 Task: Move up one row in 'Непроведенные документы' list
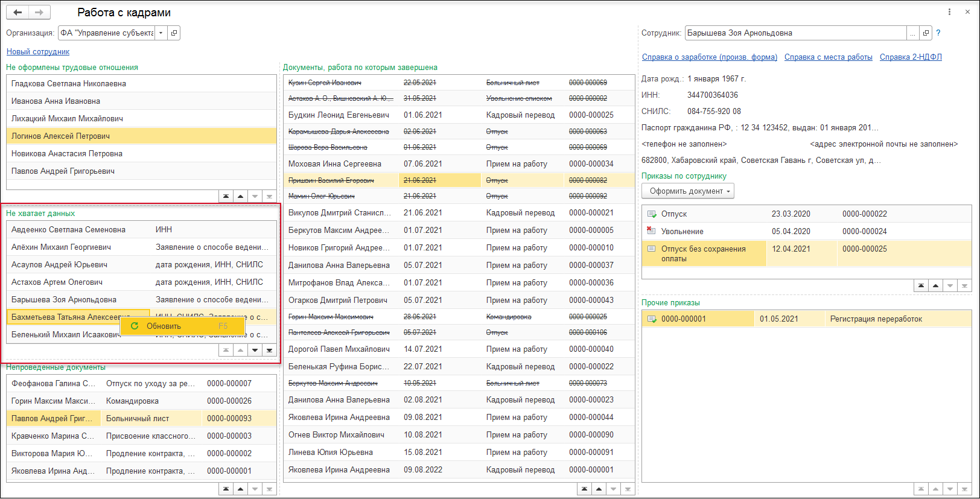[x=241, y=489]
